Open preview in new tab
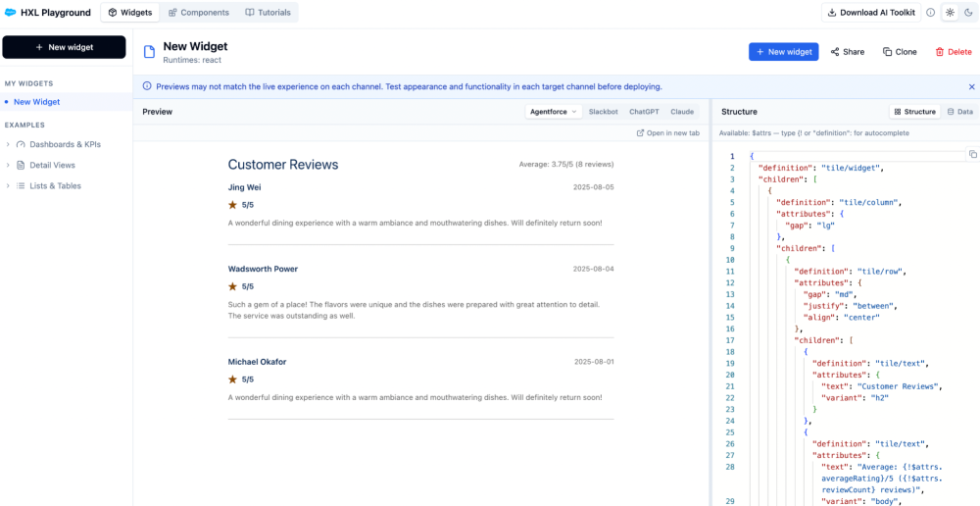 tap(668, 133)
